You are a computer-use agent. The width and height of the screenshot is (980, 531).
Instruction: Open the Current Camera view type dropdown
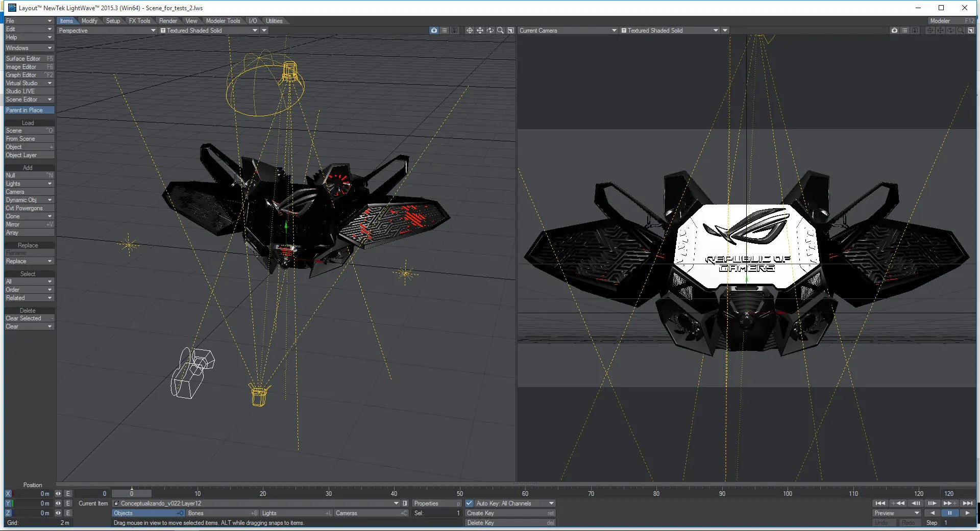click(568, 31)
